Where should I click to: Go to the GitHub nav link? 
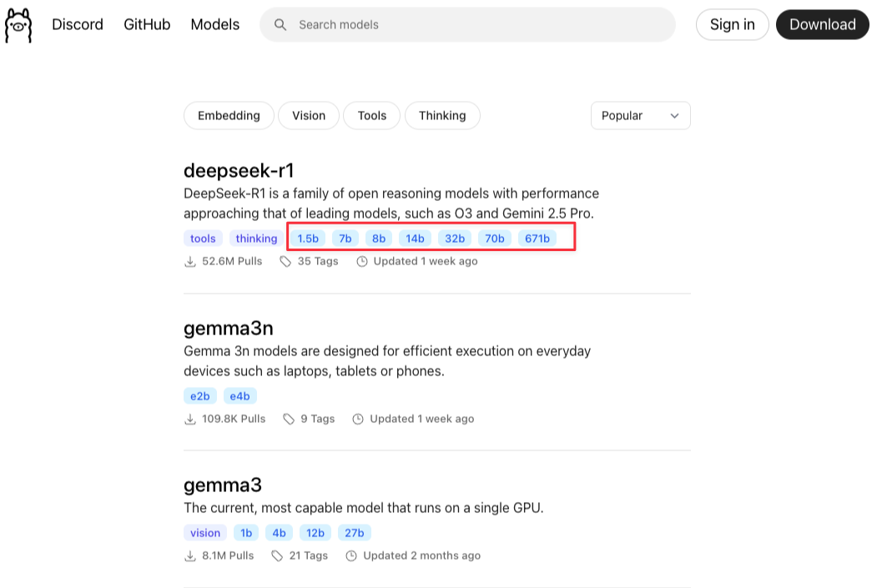tap(147, 24)
